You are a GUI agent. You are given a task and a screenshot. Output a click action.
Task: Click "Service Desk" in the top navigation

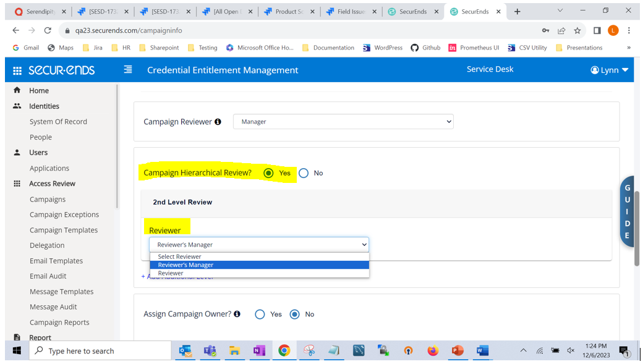coord(490,69)
